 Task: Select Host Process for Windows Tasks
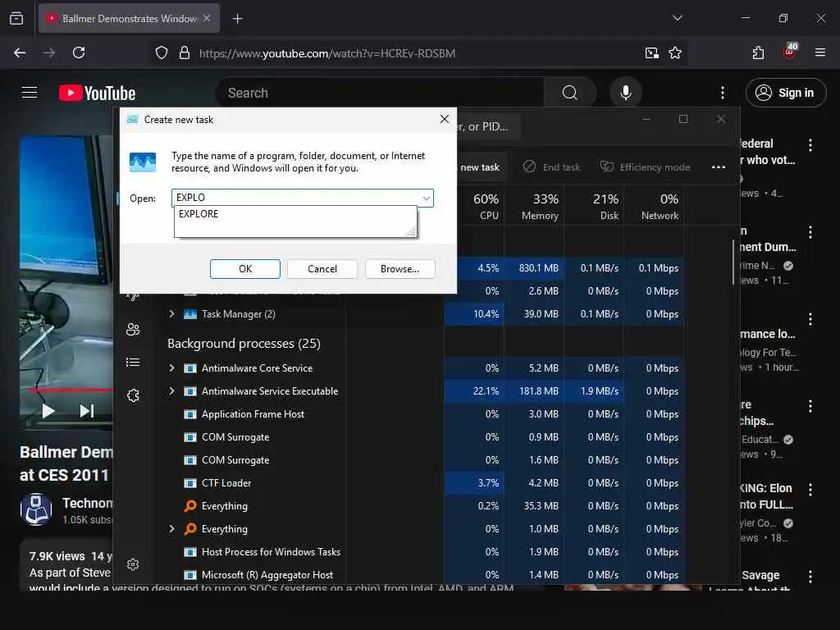271,552
